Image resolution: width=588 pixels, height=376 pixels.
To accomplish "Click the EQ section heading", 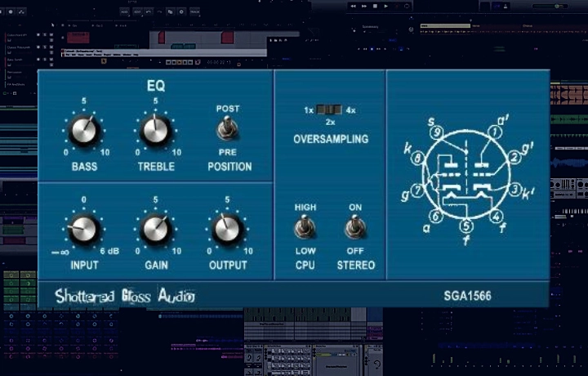I will click(156, 86).
